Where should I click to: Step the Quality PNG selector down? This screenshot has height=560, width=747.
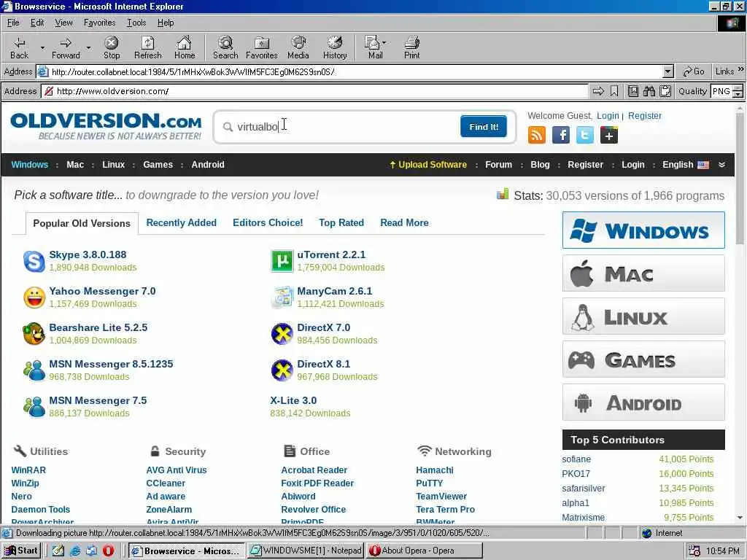coord(738,94)
